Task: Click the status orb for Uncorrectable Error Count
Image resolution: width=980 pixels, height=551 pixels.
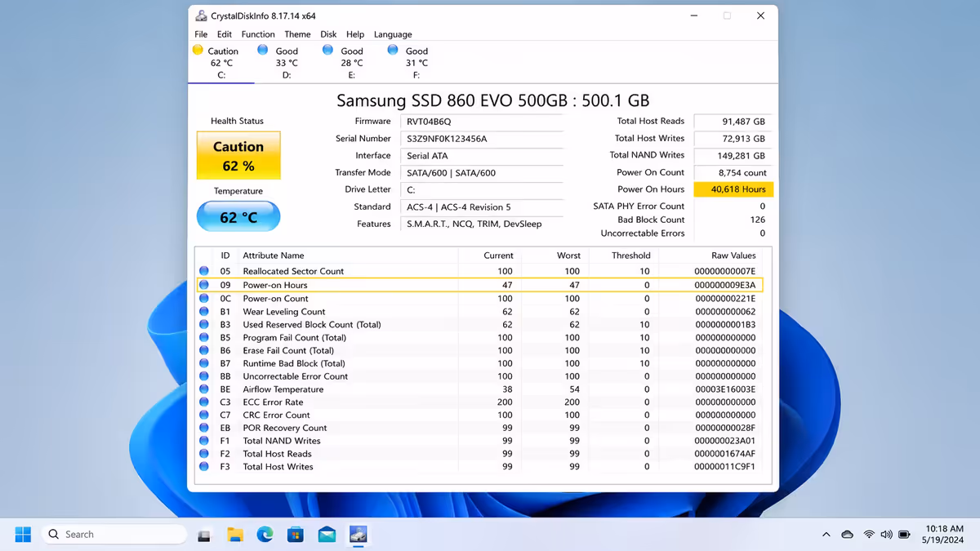Action: [204, 376]
